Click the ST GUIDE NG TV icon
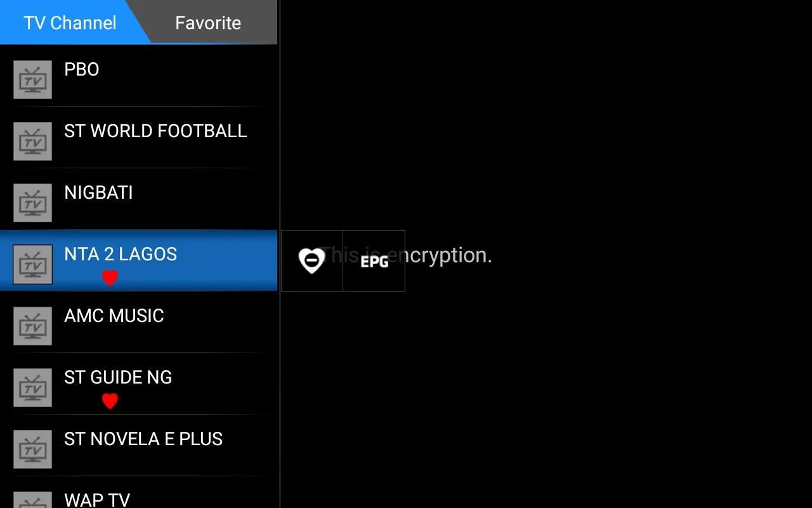Viewport: 812px width, 508px height. (32, 388)
